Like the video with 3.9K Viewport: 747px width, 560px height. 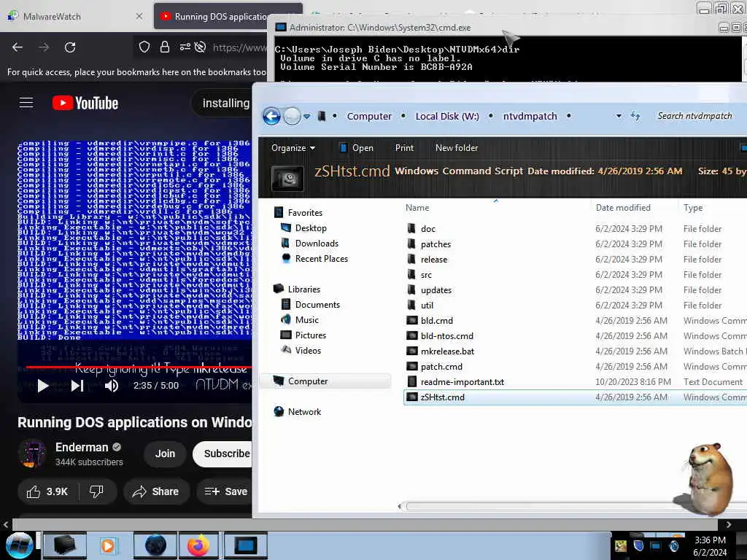(x=47, y=491)
